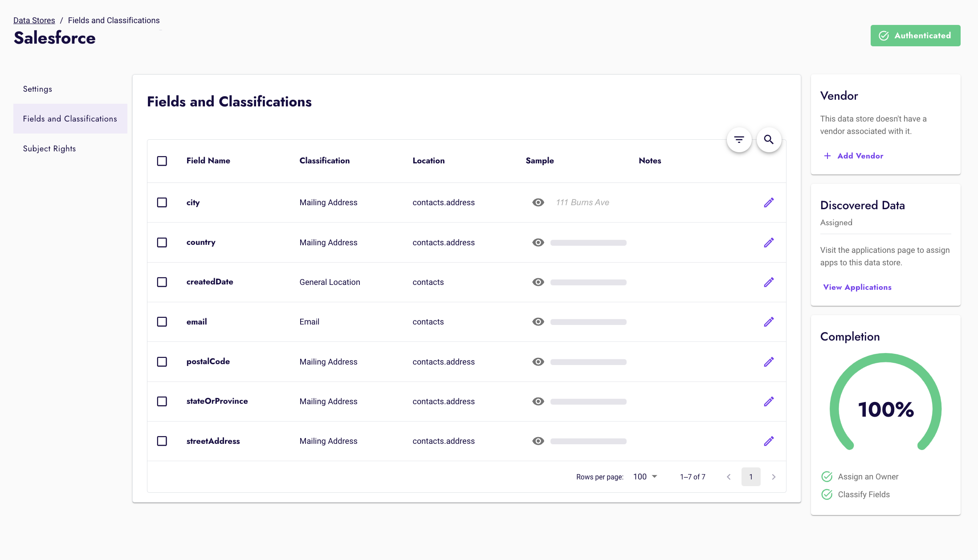The width and height of the screenshot is (978, 560).
Task: Show sample value for streetAddress
Action: pos(538,441)
